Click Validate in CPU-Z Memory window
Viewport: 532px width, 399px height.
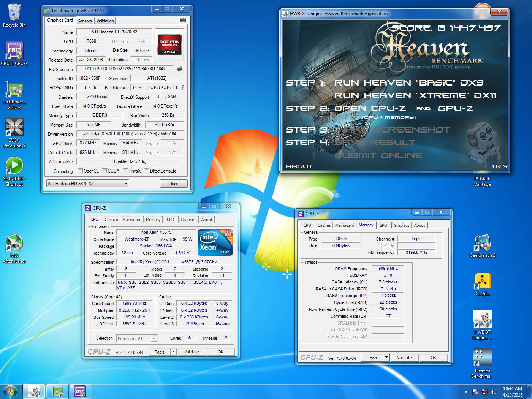(x=404, y=358)
